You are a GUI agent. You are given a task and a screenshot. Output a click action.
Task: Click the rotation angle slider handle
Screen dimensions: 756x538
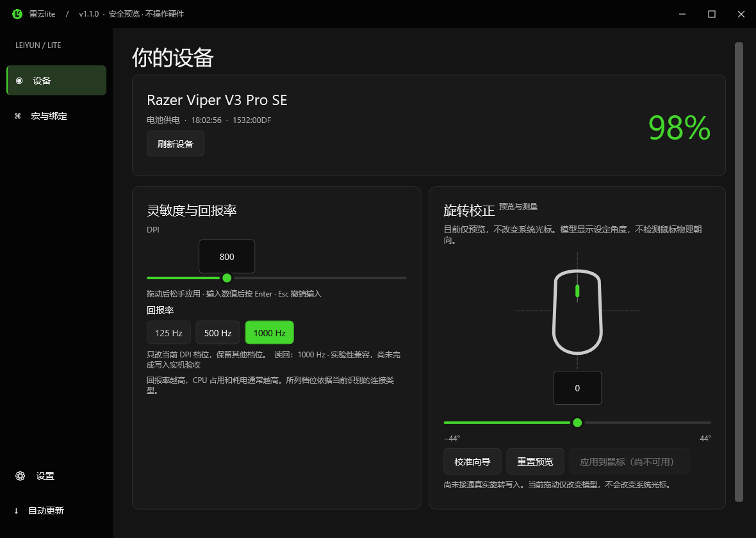(x=577, y=423)
